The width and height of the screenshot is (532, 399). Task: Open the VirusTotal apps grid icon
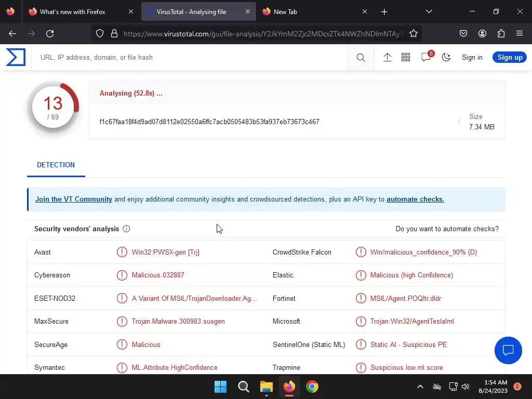405,57
